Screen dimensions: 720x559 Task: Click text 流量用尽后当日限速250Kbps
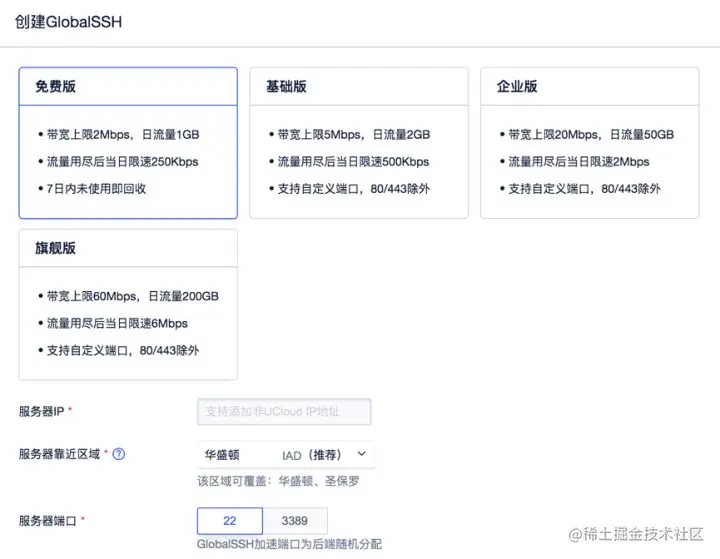tap(123, 162)
